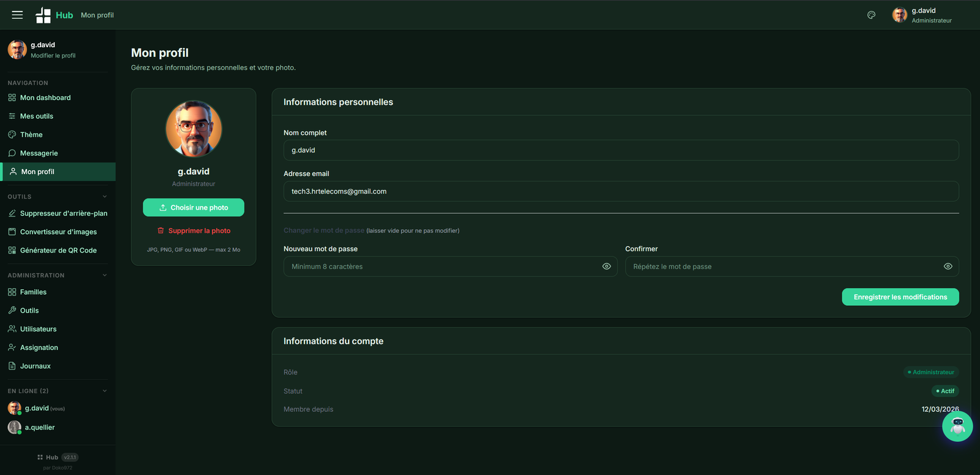Collapse the OUTILS sidebar section
The image size is (980, 475).
105,197
